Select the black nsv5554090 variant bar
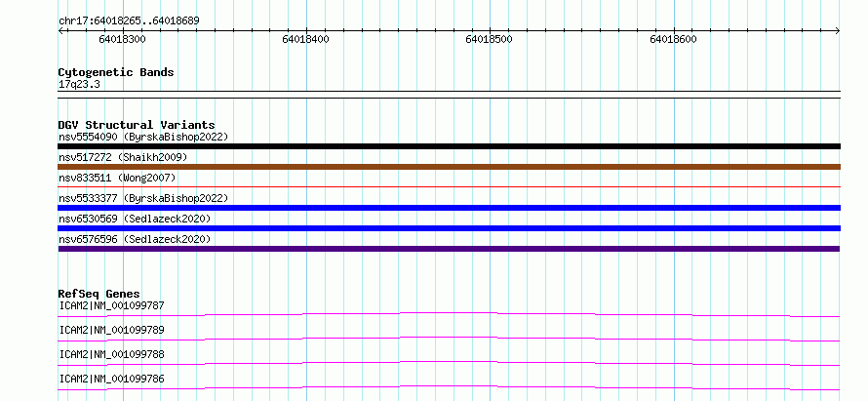The height and width of the screenshot is (401, 868). tap(449, 146)
